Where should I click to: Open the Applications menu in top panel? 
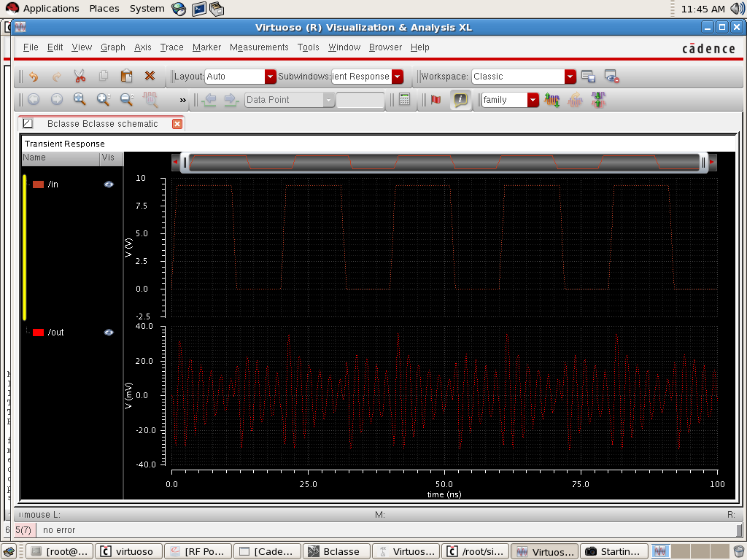point(51,9)
